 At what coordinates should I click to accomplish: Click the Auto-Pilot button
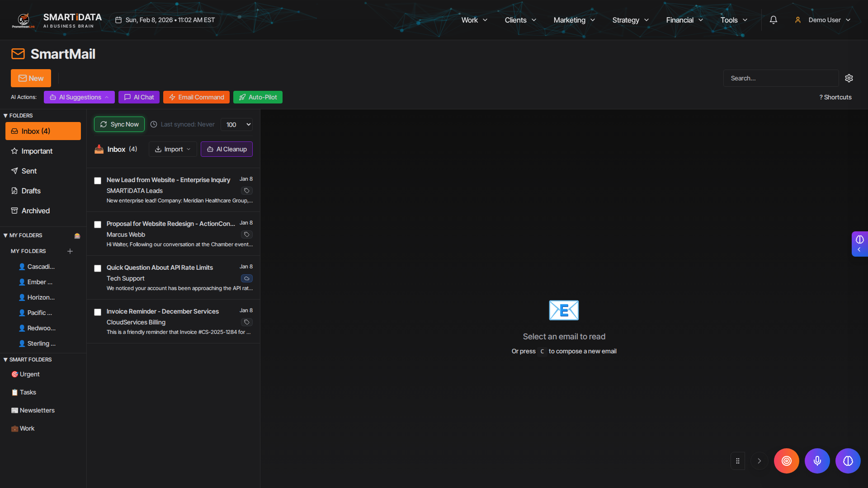pos(258,97)
